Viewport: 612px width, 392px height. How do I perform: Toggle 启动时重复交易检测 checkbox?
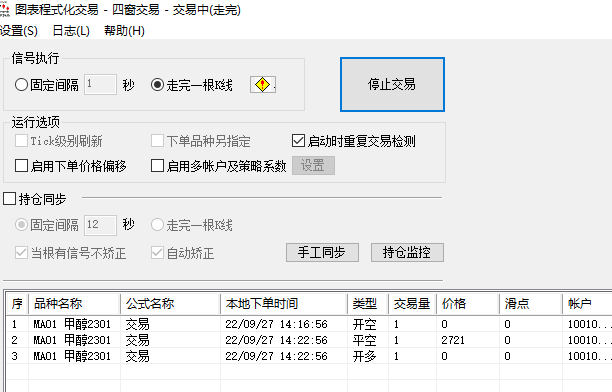pos(299,141)
